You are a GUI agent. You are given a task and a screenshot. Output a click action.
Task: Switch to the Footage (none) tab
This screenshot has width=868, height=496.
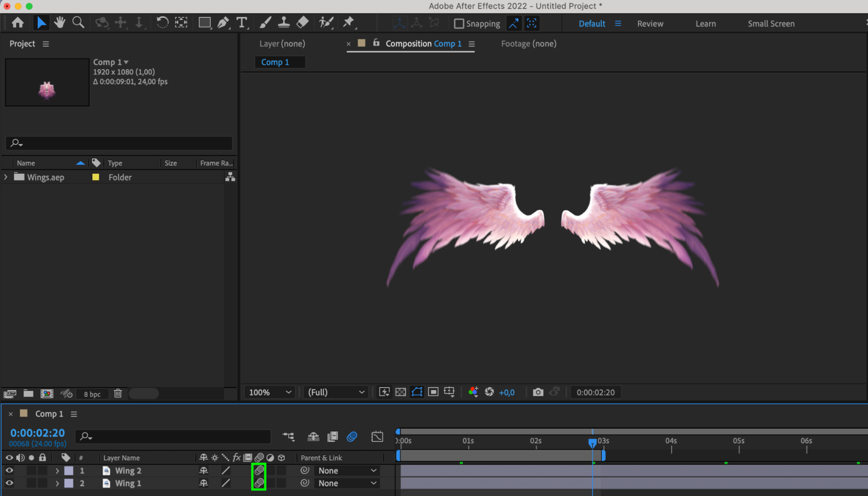[528, 43]
